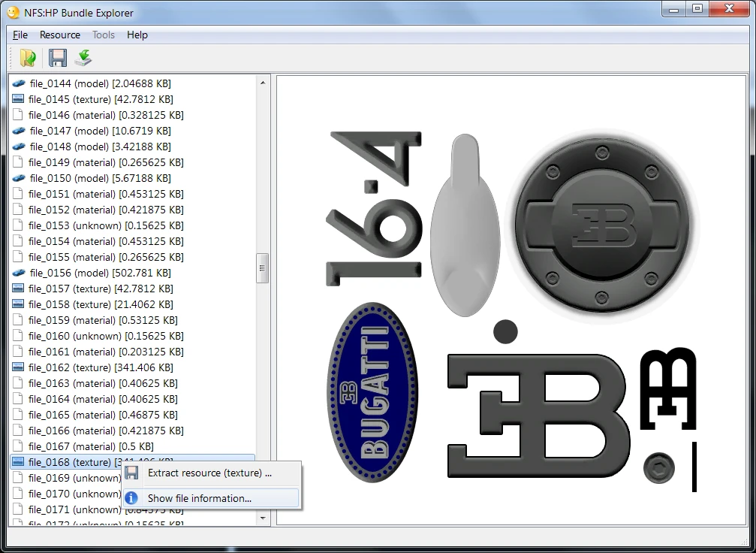Select file_0166 (material) [0.421875 KB]
The image size is (756, 553).
[106, 431]
